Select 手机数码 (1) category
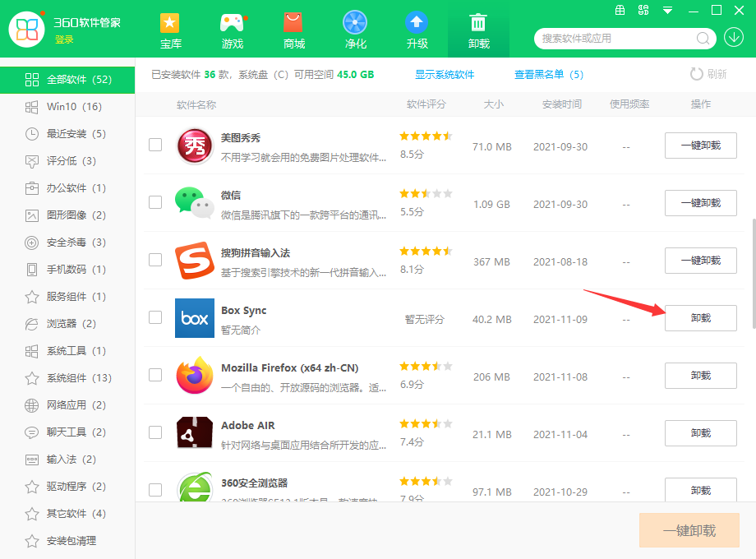This screenshot has height=559, width=756. (67, 269)
